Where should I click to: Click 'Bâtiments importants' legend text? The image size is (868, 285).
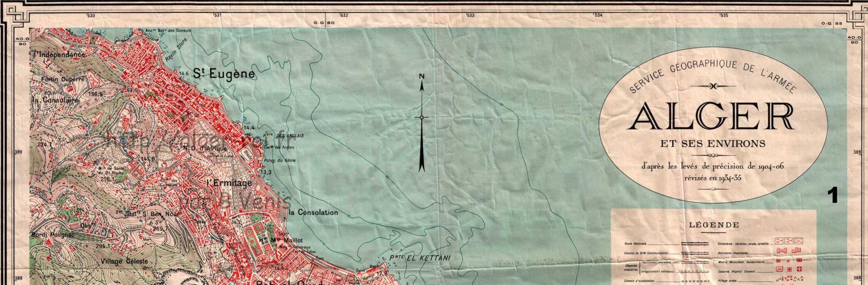point(733,253)
